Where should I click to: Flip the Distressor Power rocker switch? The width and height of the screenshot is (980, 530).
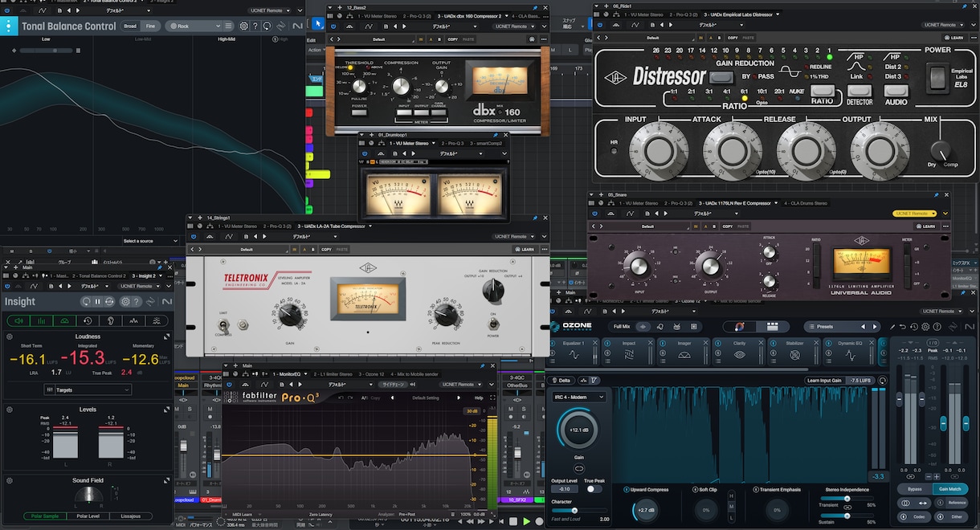click(937, 78)
